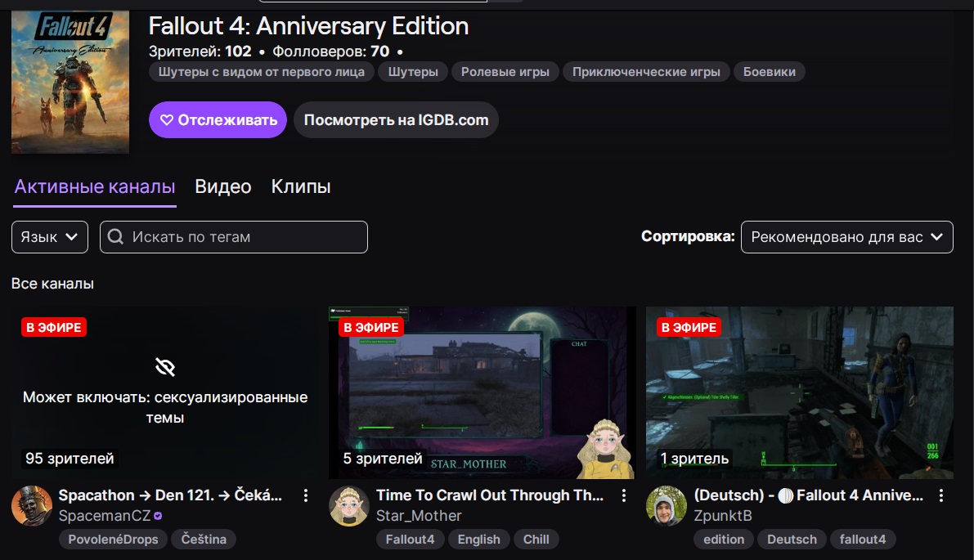Image resolution: width=974 pixels, height=560 pixels.
Task: Select the English tag
Action: click(x=479, y=540)
